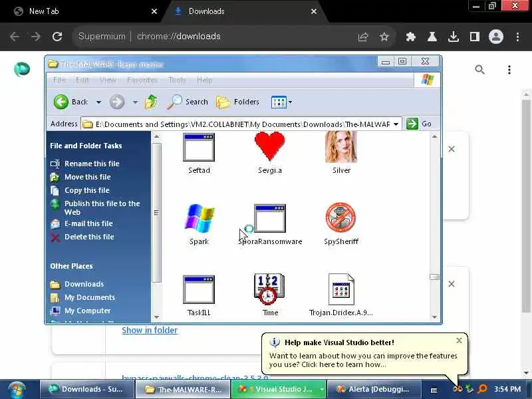532x399 pixels.
Task: Select the Trojan.Dridex.A file icon
Action: pos(341,289)
